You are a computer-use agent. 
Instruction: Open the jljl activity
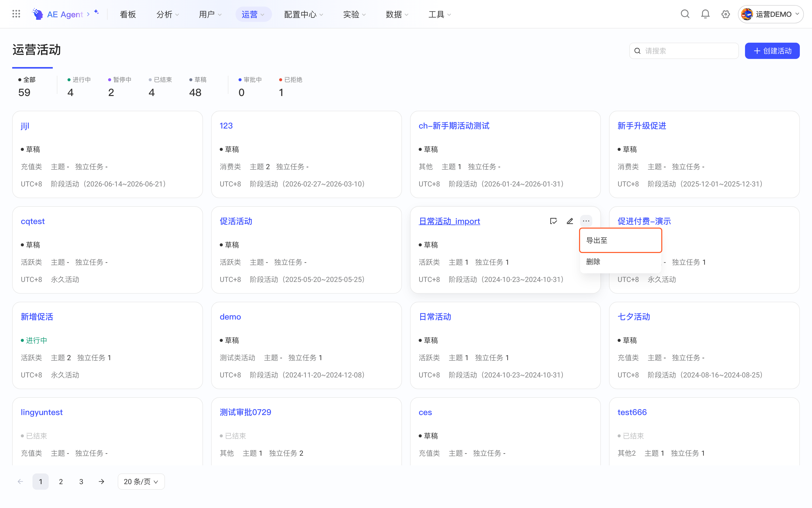pyautogui.click(x=25, y=126)
